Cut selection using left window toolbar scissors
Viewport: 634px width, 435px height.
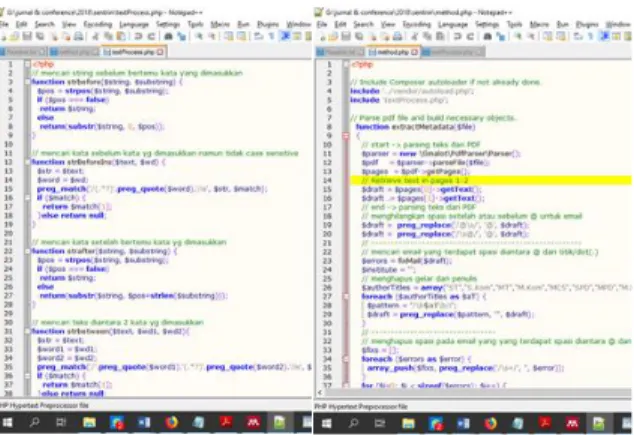tap(95, 36)
